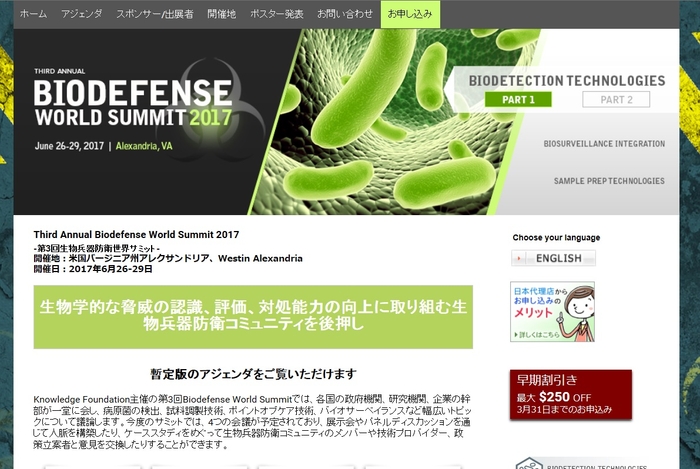
Task: Open the お問い合わせ page
Action: point(345,14)
